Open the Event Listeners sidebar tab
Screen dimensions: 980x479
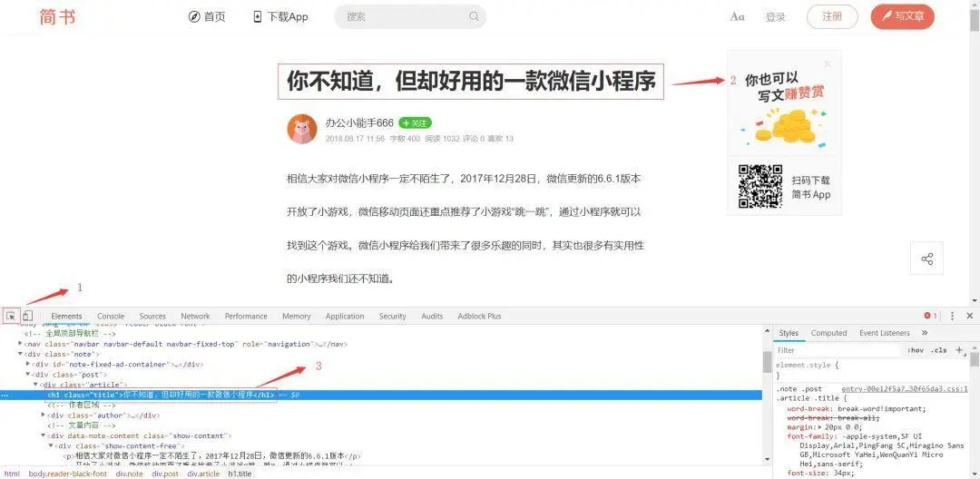pos(885,333)
